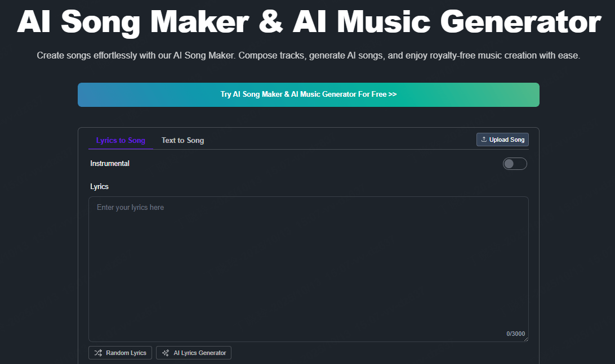Switch to the Text to Song tab
The height and width of the screenshot is (364, 615).
[182, 140]
